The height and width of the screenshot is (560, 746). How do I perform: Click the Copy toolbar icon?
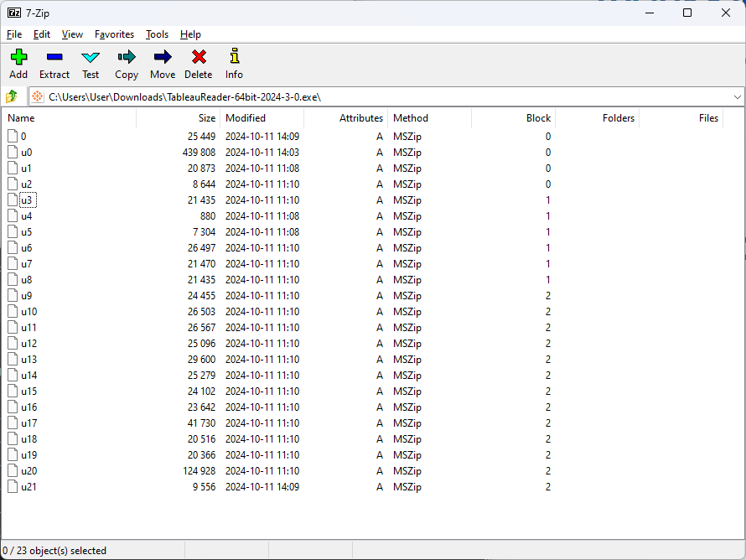click(x=127, y=58)
